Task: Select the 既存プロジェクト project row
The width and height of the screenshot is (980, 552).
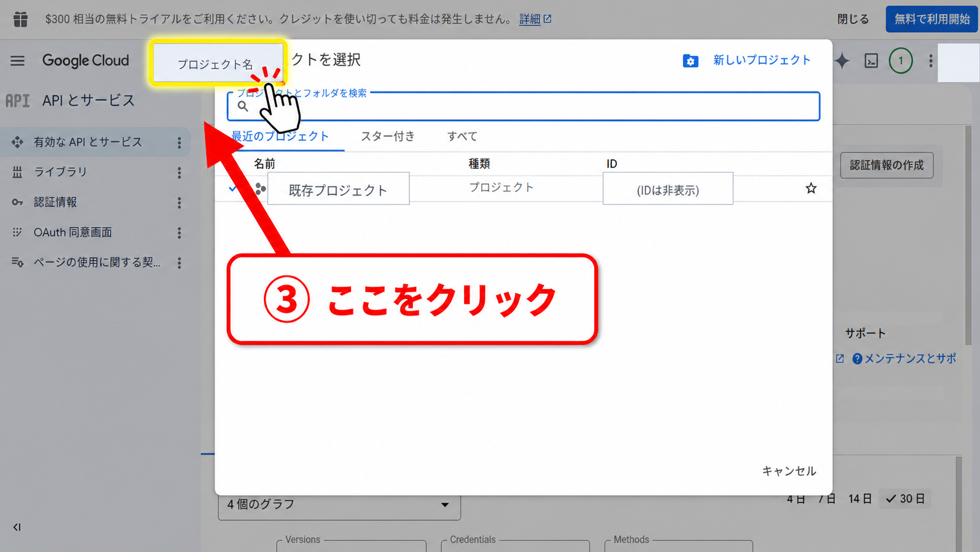Action: click(x=523, y=188)
